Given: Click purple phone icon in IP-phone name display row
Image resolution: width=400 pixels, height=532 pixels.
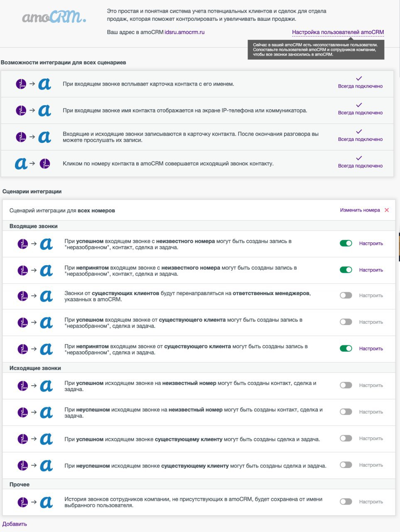Looking at the screenshot, I should (x=21, y=111).
